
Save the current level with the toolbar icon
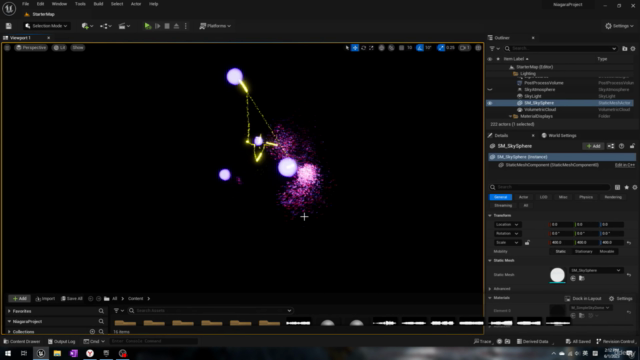point(9,26)
